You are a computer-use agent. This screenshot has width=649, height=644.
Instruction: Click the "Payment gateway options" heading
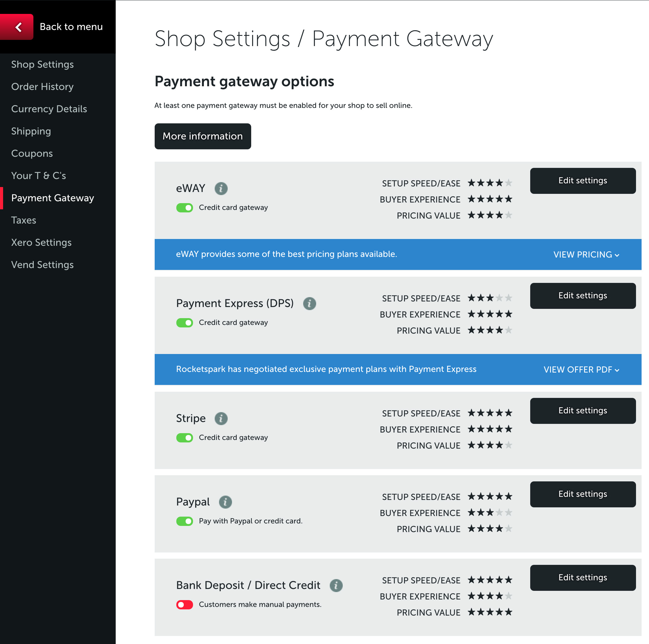click(x=244, y=82)
